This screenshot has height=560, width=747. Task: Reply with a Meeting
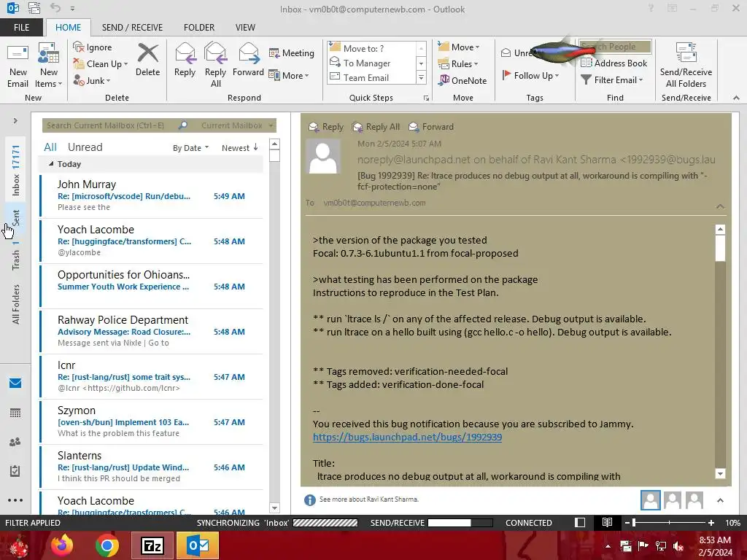click(x=291, y=52)
